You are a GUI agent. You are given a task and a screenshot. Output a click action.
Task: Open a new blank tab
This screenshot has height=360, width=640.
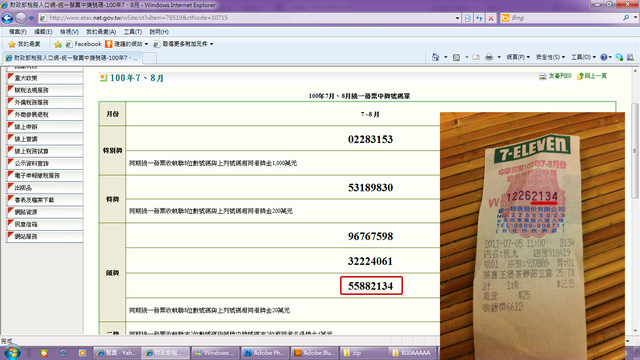pos(149,58)
